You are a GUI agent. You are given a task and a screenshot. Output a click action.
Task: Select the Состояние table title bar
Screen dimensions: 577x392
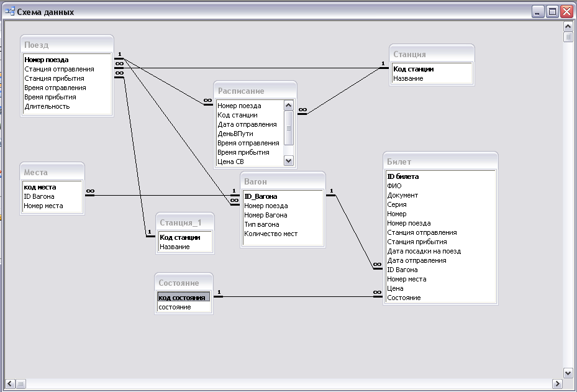pos(184,283)
